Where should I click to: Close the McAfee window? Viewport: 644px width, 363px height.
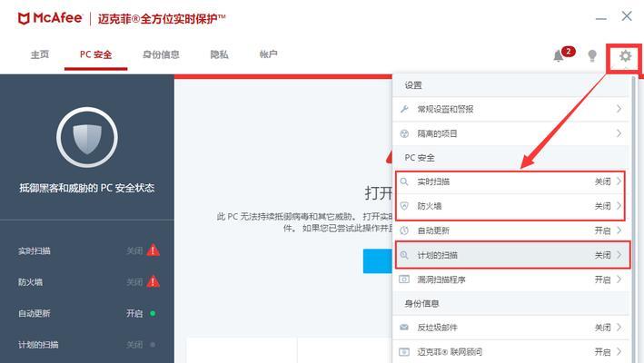(627, 16)
